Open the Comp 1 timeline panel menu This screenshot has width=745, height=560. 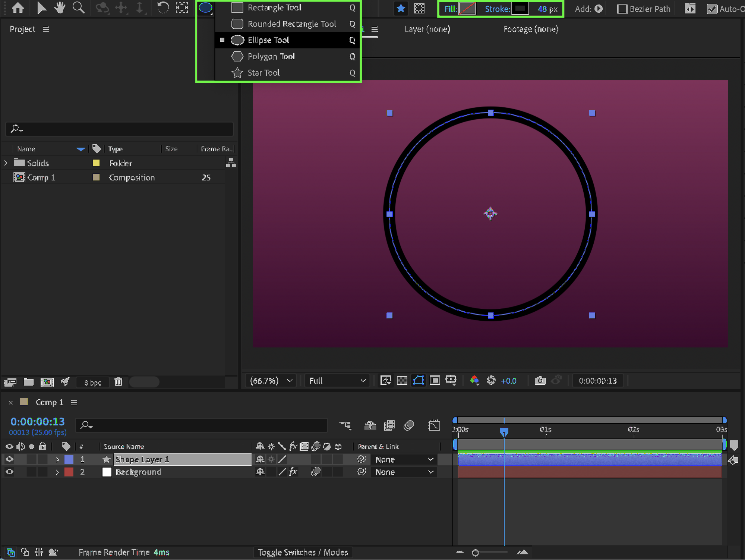tap(74, 403)
